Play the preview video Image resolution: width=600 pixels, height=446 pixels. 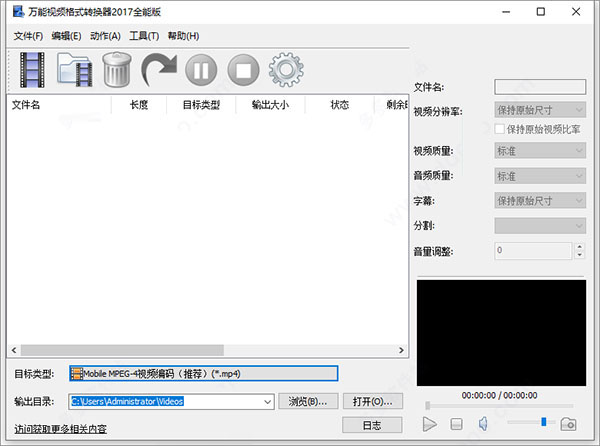[430, 424]
